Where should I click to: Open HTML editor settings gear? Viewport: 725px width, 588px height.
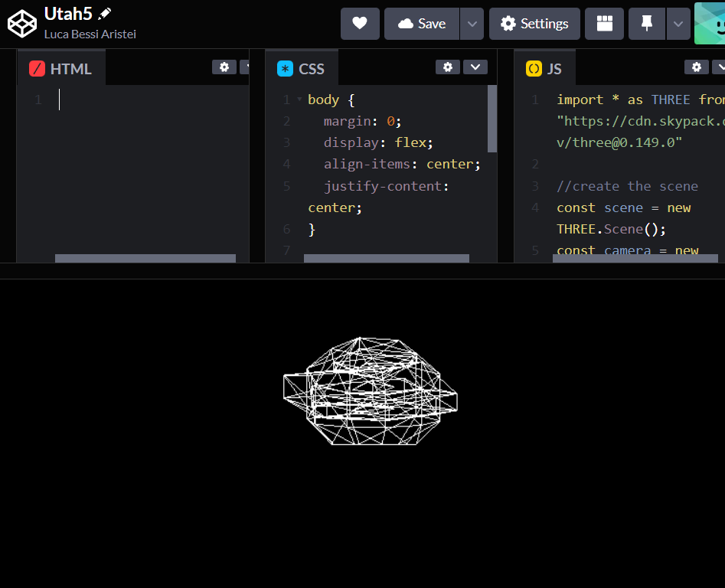(224, 67)
